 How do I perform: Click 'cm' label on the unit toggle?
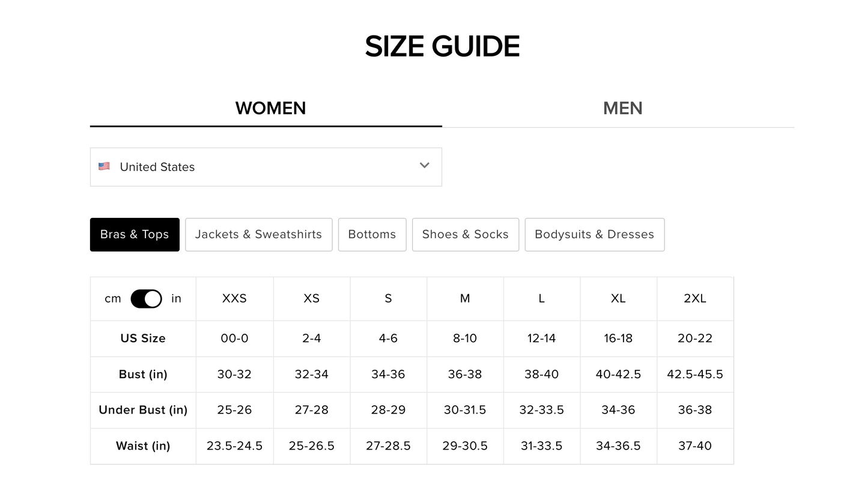coord(112,298)
